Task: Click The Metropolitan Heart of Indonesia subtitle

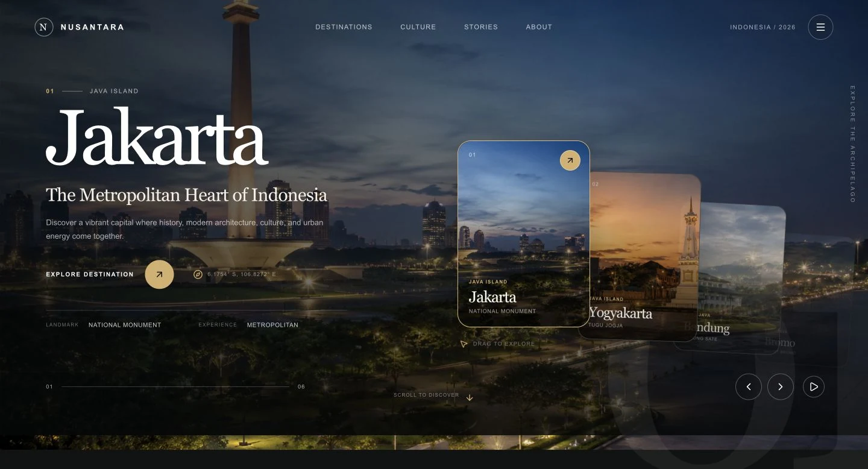Action: point(187,195)
